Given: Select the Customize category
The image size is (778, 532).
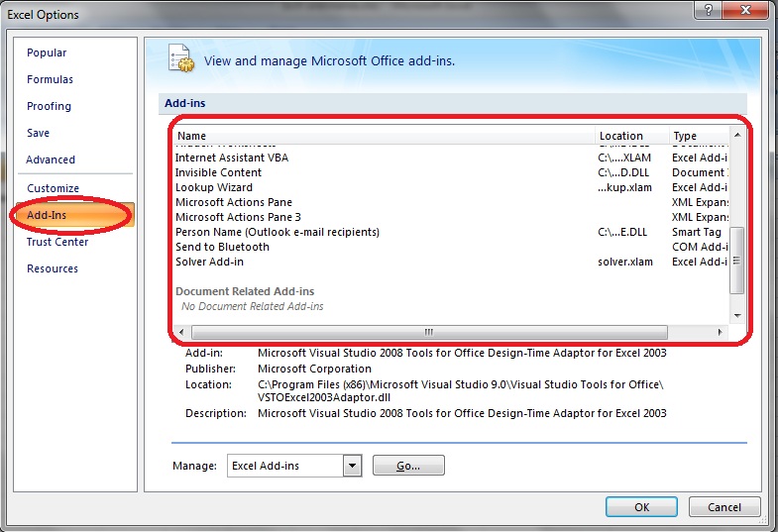Looking at the screenshot, I should [54, 188].
